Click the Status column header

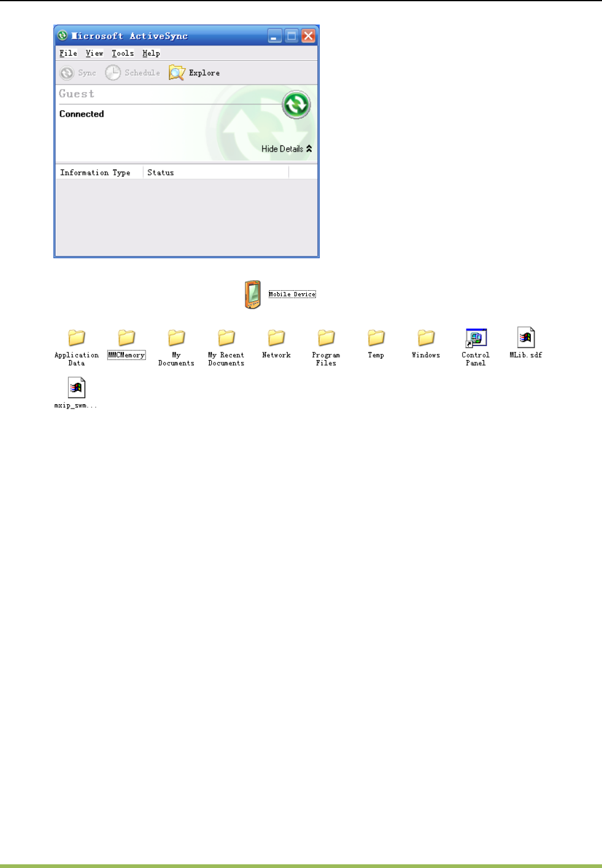[216, 172]
